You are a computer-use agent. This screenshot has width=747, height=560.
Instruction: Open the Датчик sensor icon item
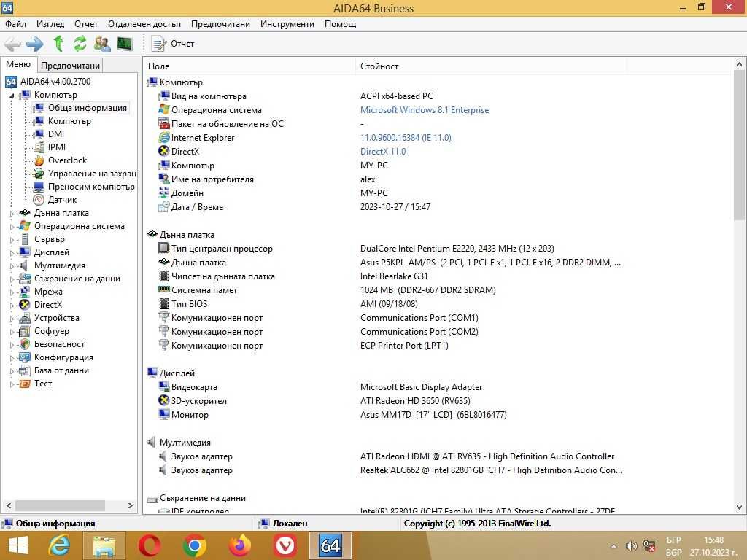39,200
